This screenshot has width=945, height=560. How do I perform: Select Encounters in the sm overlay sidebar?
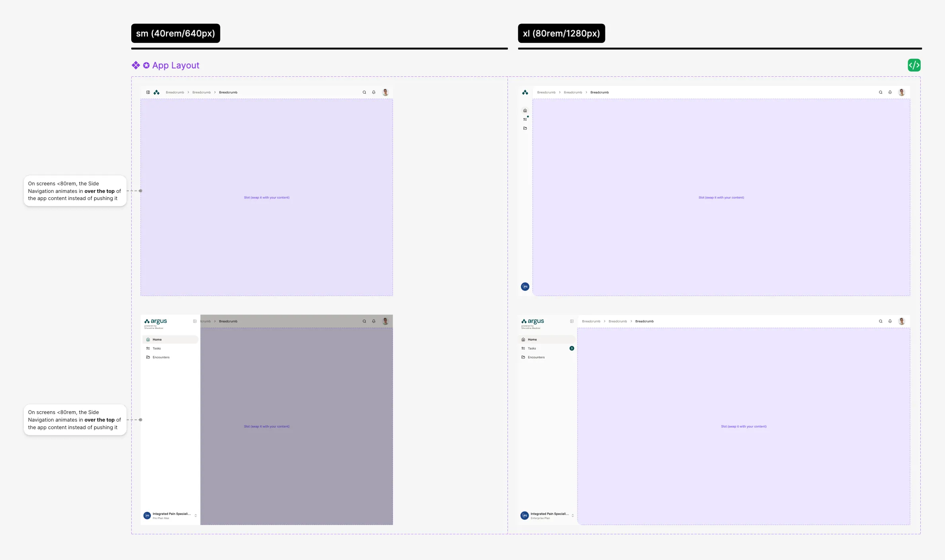tap(161, 357)
